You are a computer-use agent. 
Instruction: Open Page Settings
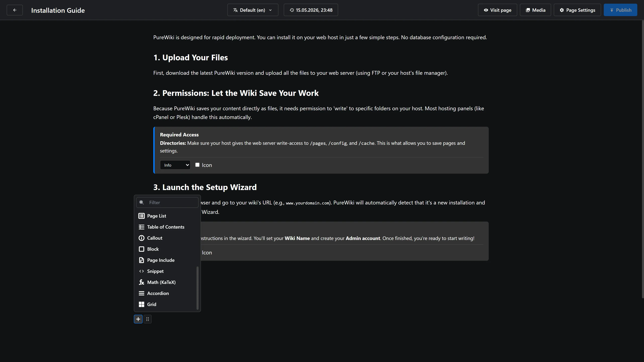[x=577, y=10]
